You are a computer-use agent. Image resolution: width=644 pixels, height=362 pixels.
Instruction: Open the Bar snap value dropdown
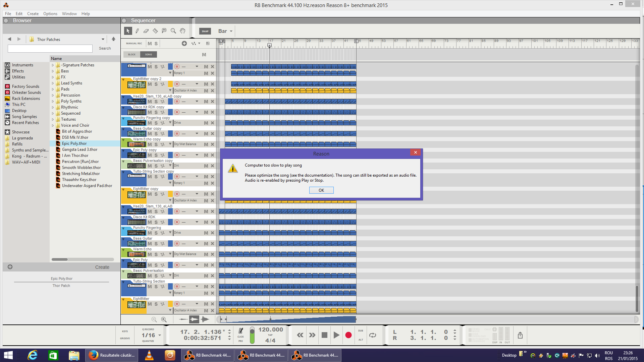225,31
